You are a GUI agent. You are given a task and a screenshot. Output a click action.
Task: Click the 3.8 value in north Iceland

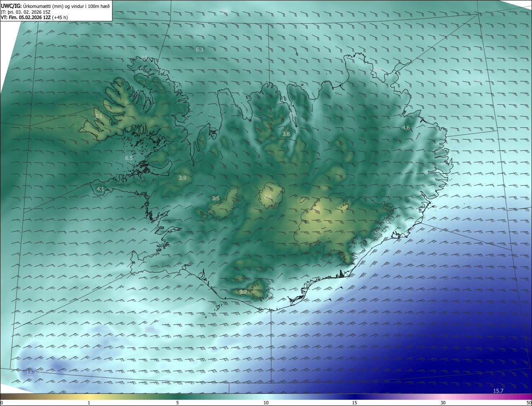286,134
